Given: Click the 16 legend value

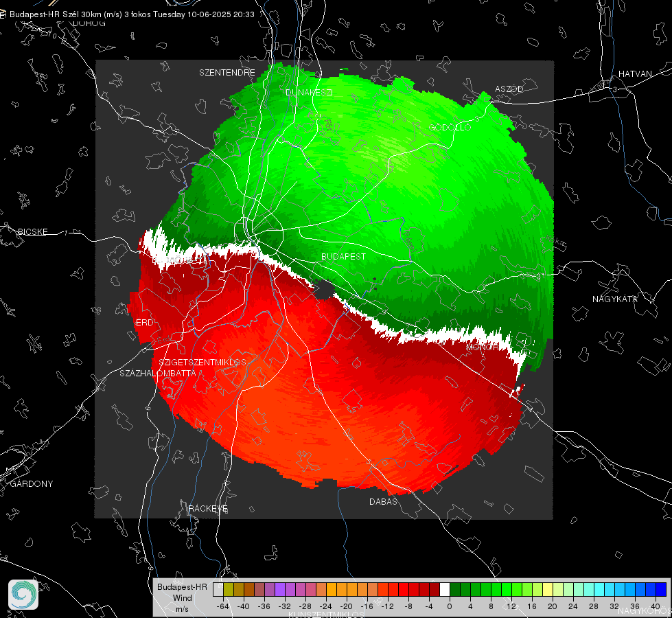Looking at the screenshot, I should coord(532,606).
